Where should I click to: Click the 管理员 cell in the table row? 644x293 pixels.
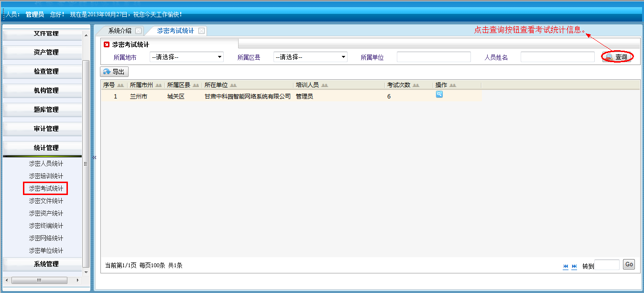pos(305,96)
